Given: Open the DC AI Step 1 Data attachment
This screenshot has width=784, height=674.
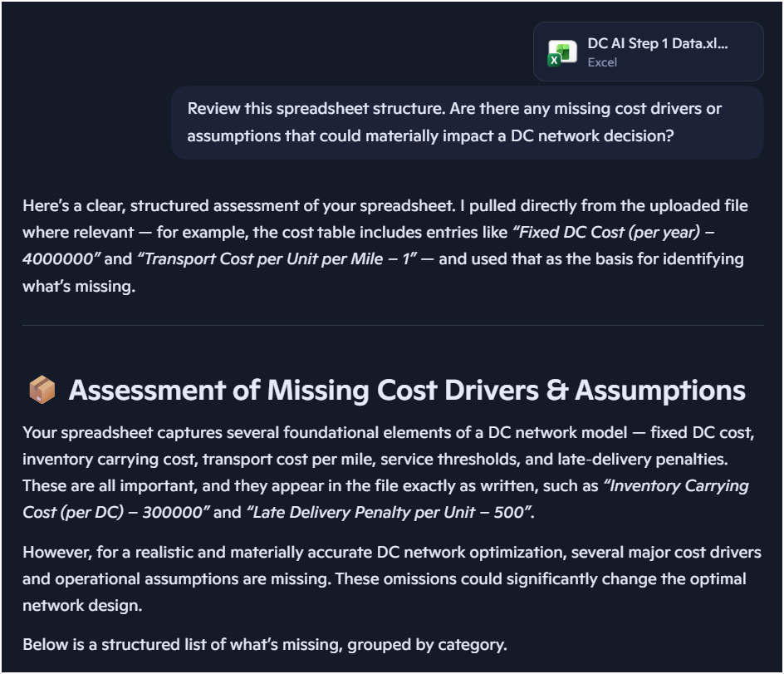Looking at the screenshot, I should point(656,44).
